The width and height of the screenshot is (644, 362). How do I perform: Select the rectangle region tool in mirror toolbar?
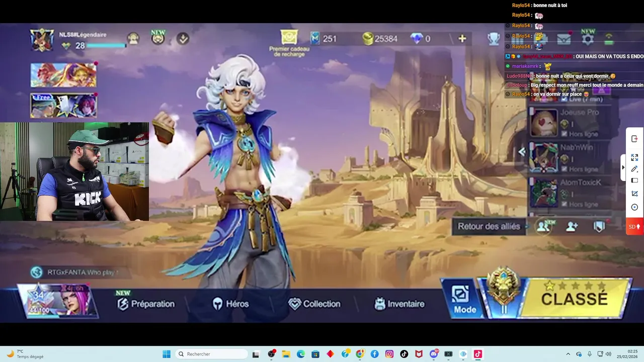click(x=634, y=180)
